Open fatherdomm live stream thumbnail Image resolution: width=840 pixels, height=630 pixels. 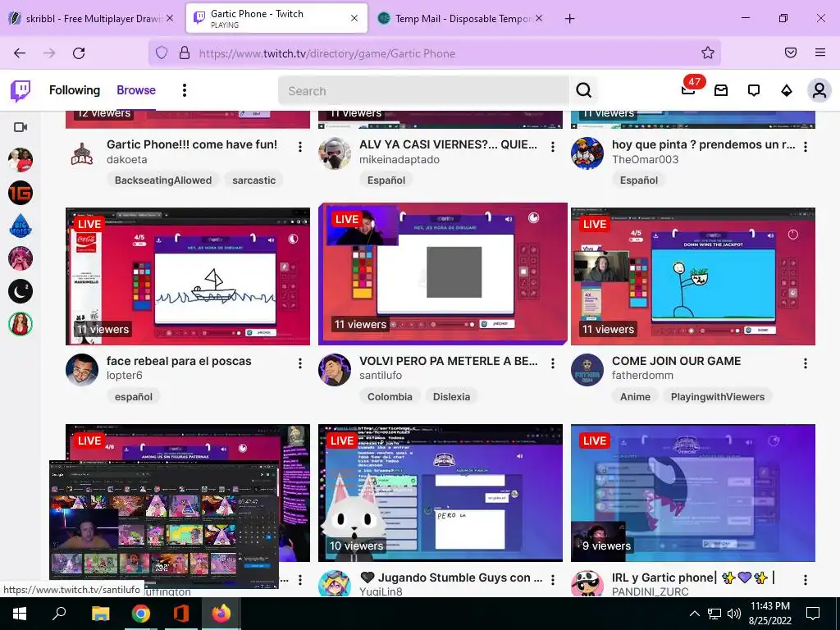coord(693,276)
